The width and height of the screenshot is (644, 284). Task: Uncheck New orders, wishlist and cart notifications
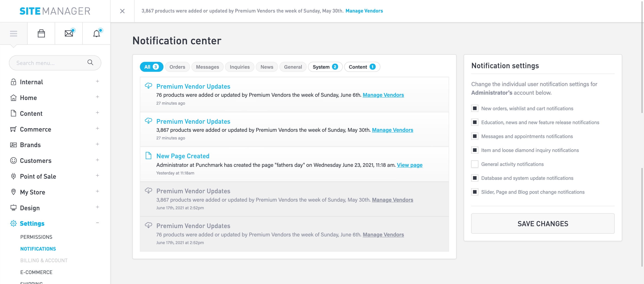pos(474,108)
